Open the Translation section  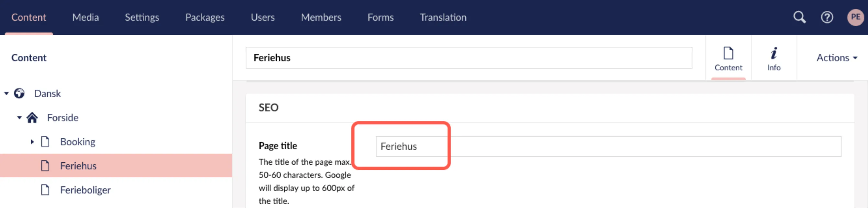pos(443,17)
